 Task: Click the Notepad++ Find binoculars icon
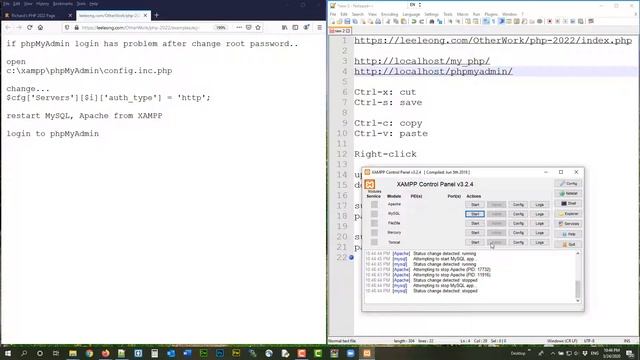click(432, 21)
